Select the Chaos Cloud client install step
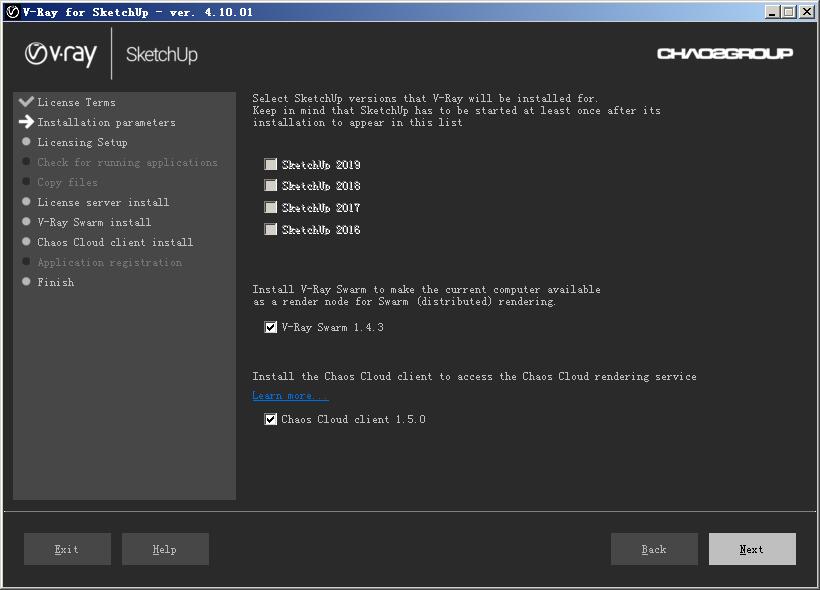The image size is (820, 590). click(x=115, y=242)
